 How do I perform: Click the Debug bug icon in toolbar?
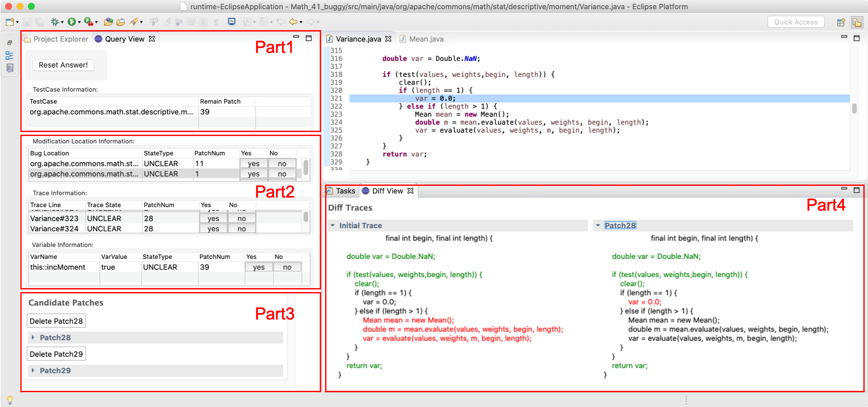(x=55, y=22)
